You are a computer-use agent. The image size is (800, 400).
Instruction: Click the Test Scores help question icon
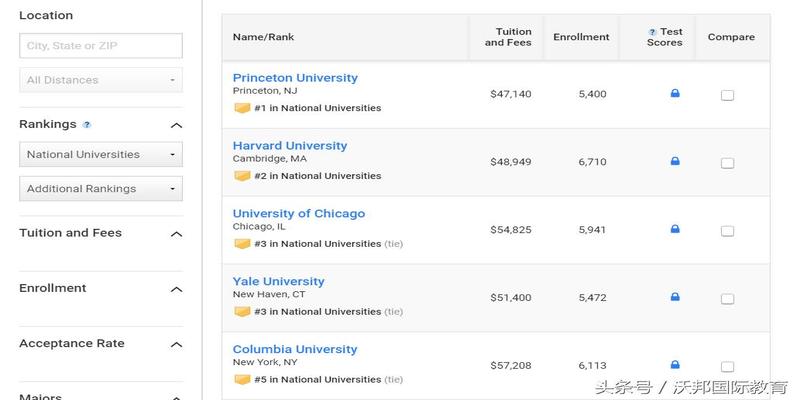[652, 32]
